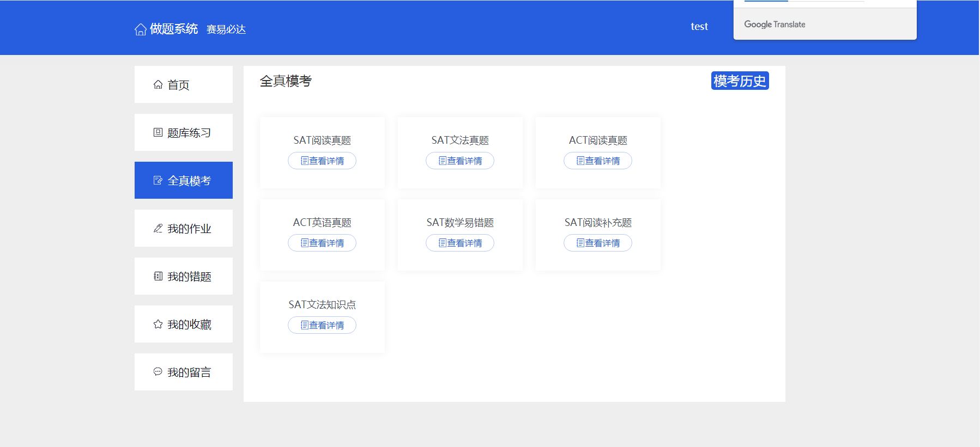Screen dimensions: 980x447
Task: Click the pencil icon for 我的作业
Action: click(158, 229)
